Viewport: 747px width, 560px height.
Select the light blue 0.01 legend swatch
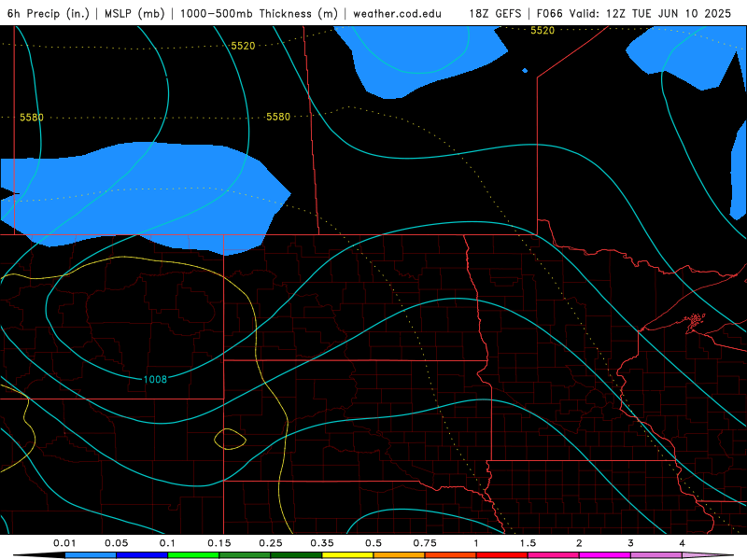(91, 555)
